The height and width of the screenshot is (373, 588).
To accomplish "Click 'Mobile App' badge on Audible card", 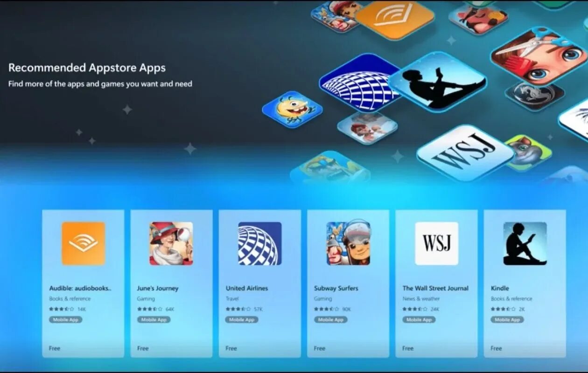I will (65, 320).
